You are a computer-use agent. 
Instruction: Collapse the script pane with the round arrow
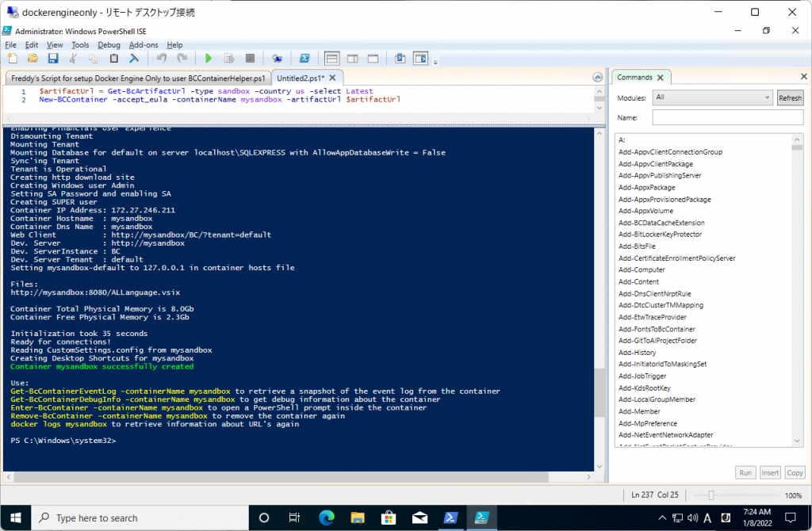[598, 77]
